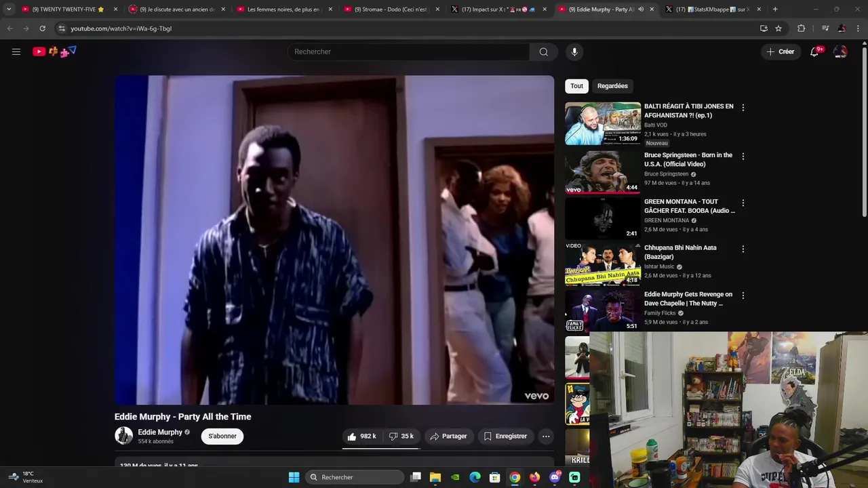868x488 pixels.
Task: Open Discord from the taskbar
Action: 555,477
